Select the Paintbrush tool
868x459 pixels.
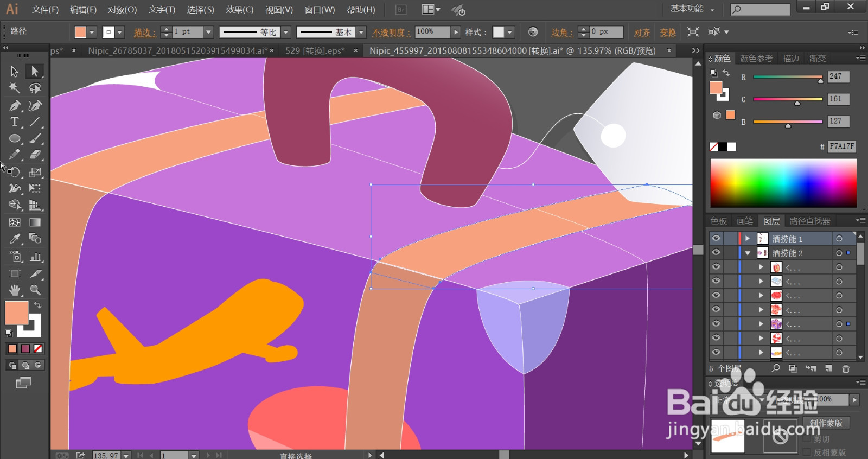[x=35, y=138]
